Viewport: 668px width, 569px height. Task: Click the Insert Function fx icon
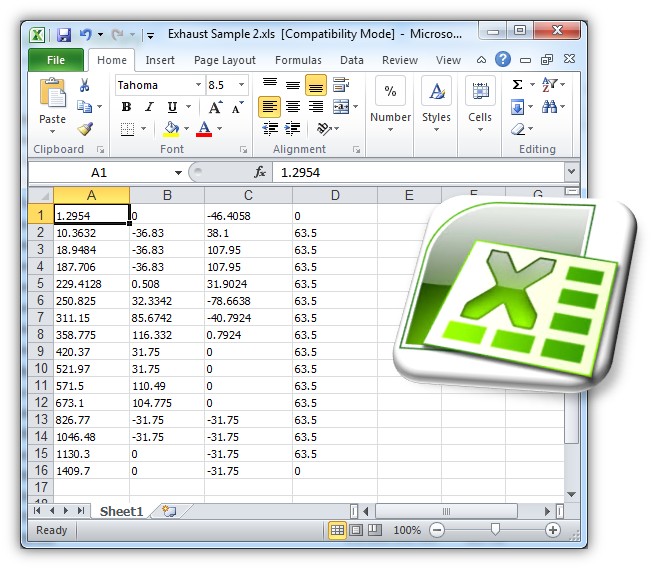(x=260, y=172)
